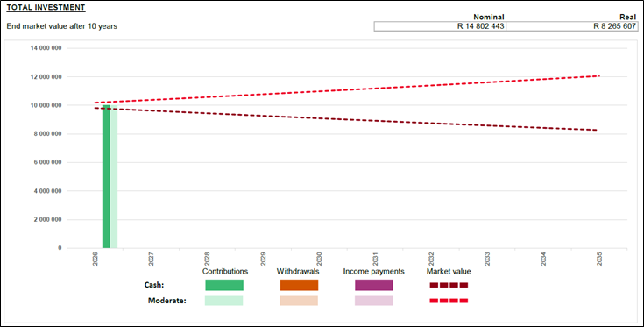Click the Nominal end market value field
This screenshot has width=644, height=327.
440,26
